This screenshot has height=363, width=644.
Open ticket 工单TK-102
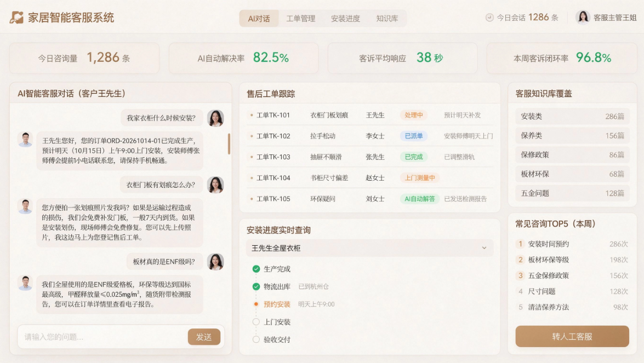point(273,136)
